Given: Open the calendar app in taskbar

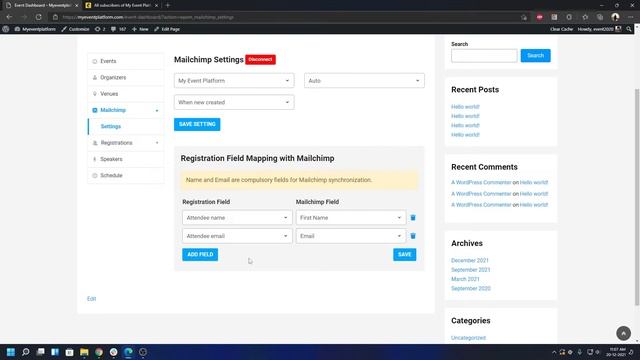Looking at the screenshot, I should (69, 352).
